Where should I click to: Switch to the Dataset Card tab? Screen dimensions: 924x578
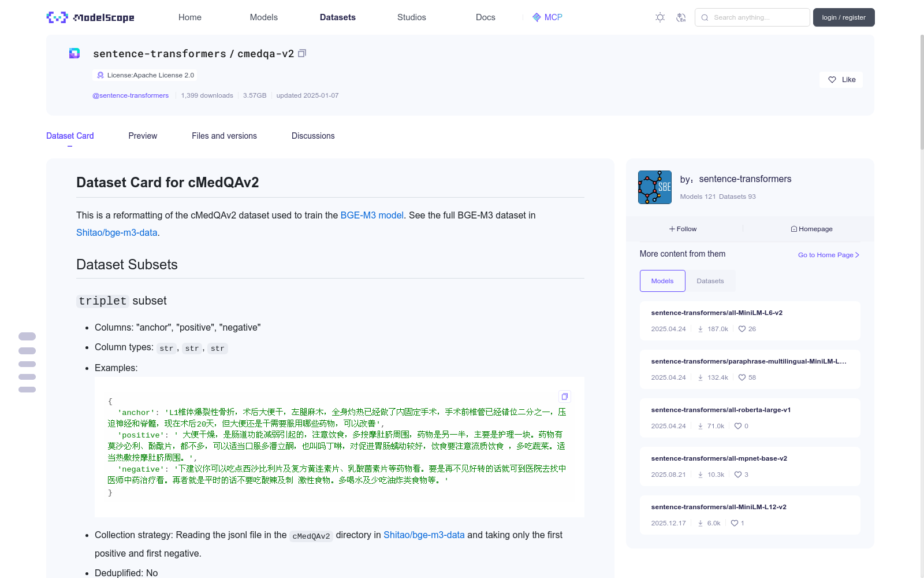70,136
